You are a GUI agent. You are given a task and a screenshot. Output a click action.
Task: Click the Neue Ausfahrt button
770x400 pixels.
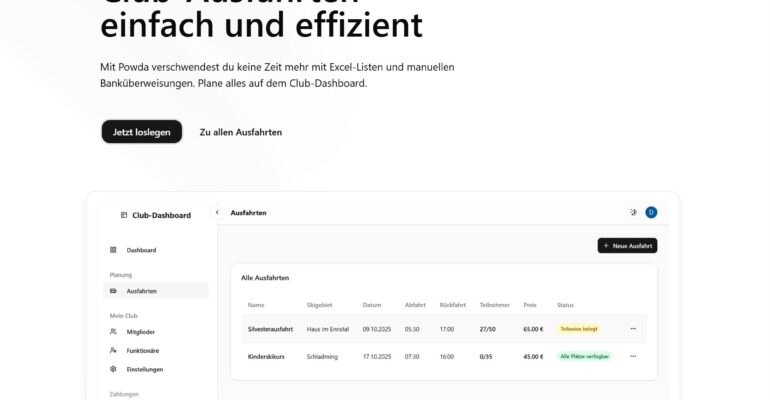click(627, 245)
